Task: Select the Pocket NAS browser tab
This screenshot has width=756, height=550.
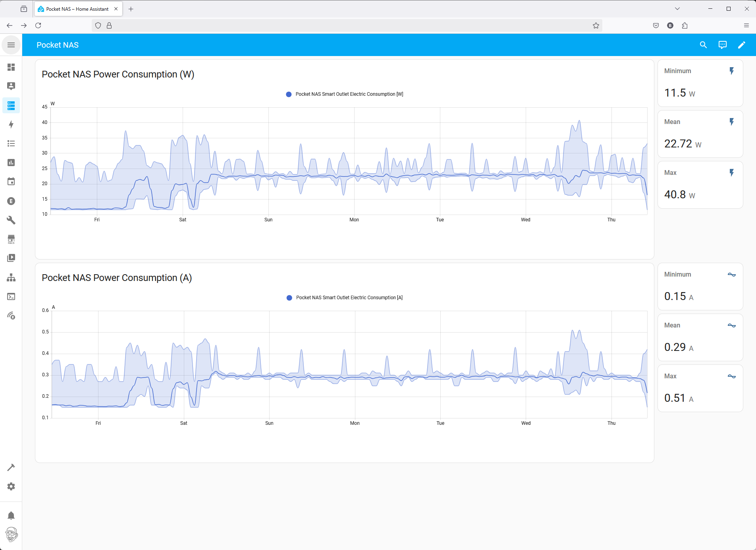Action: pyautogui.click(x=78, y=9)
